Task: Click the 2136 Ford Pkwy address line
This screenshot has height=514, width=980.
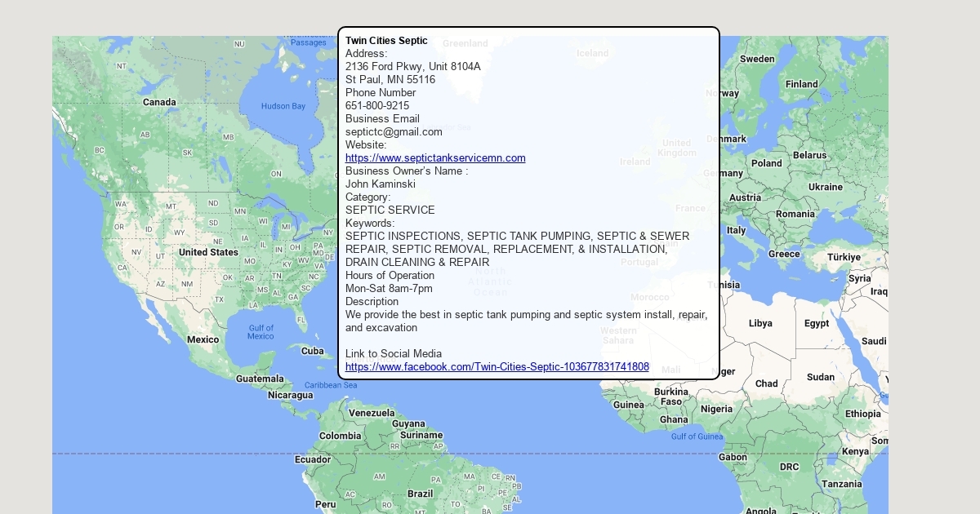Action: 412,67
